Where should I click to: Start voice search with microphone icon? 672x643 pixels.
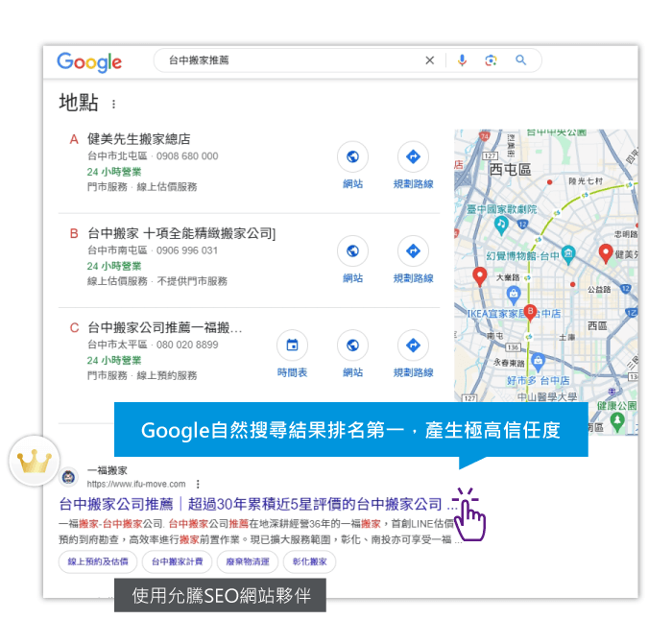[462, 60]
